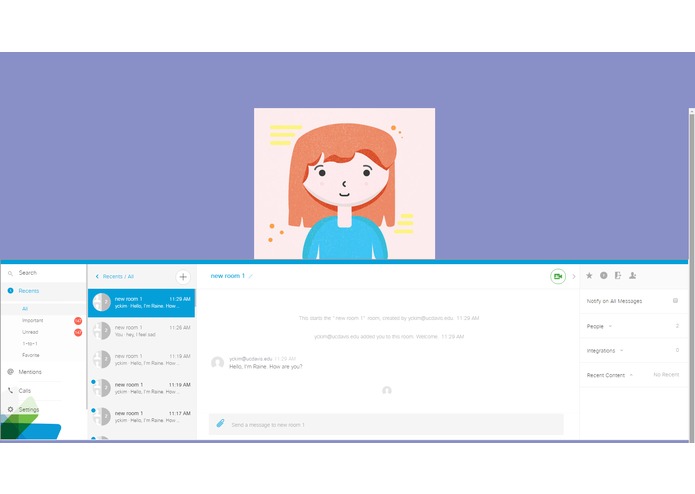Select the Important filter
695x494 pixels.
(x=33, y=320)
